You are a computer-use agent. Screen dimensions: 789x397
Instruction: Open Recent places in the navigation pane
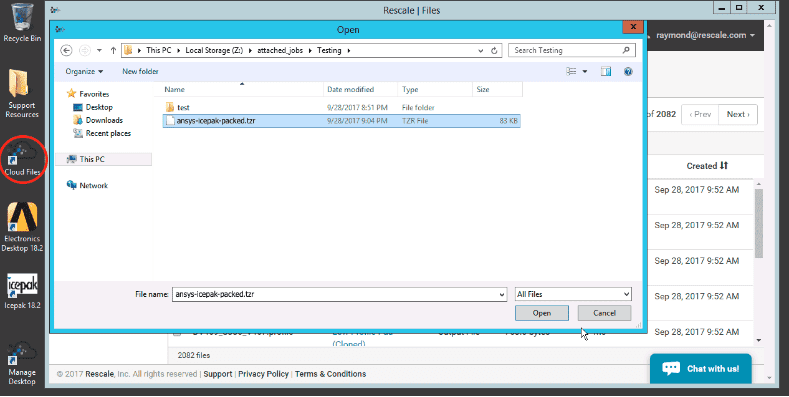pos(102,133)
